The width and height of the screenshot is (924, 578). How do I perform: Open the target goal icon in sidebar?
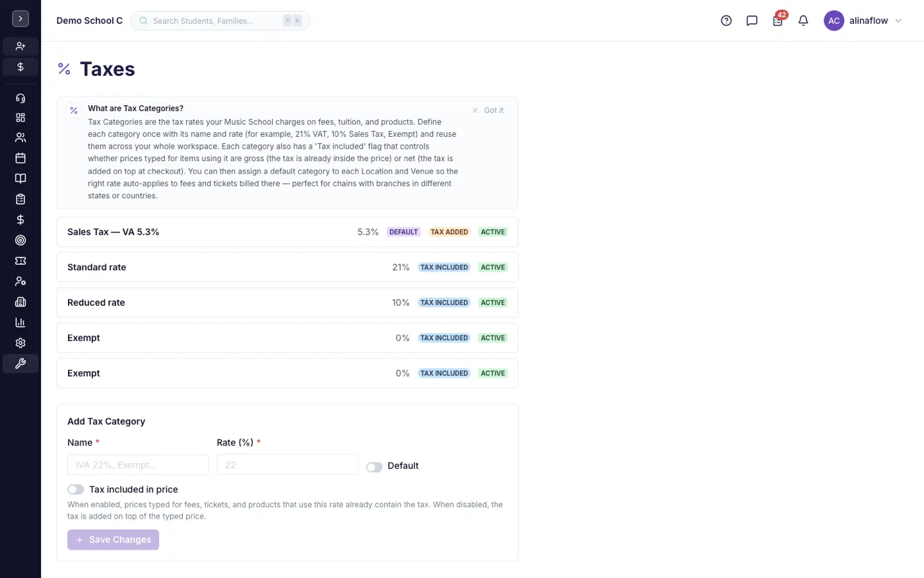(x=20, y=240)
